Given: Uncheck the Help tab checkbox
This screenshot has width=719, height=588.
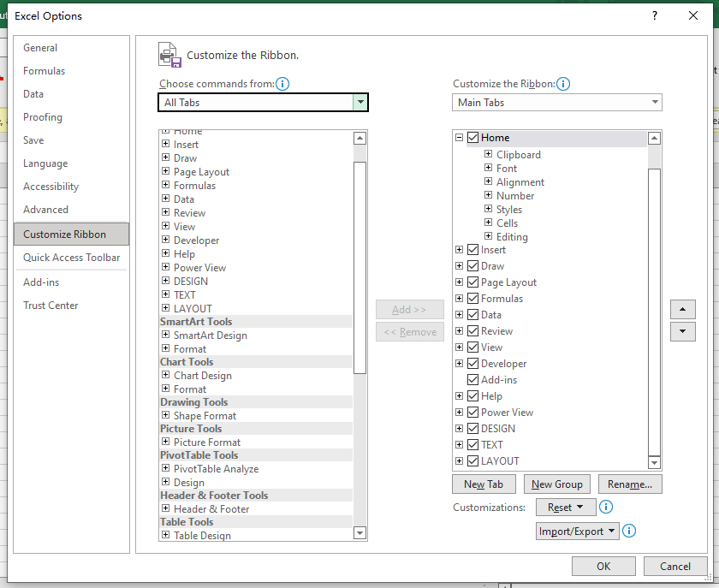Looking at the screenshot, I should 472,395.
